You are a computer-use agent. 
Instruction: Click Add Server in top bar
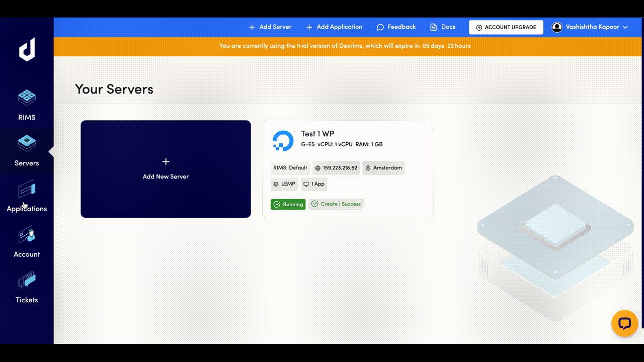point(270,27)
